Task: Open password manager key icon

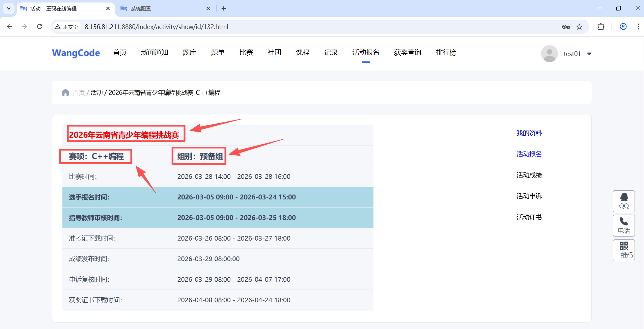Action: click(x=566, y=27)
